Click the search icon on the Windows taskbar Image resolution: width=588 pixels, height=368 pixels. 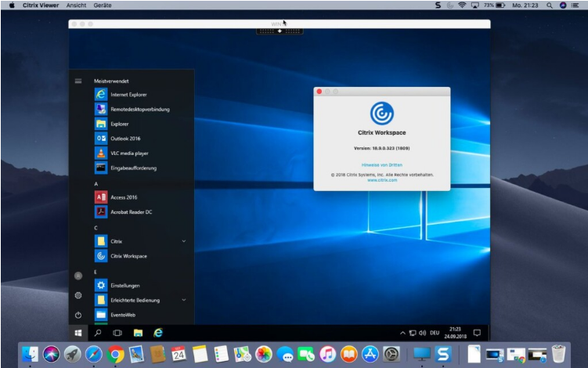(x=98, y=333)
